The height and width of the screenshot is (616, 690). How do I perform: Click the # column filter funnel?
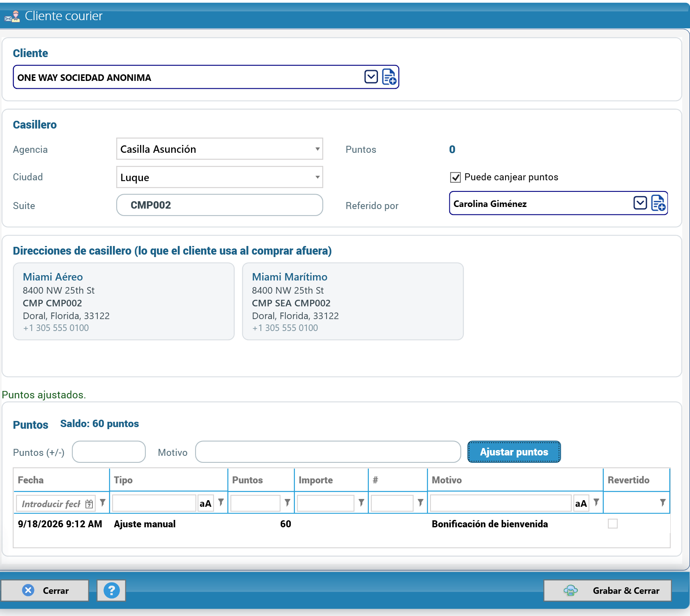point(421,503)
